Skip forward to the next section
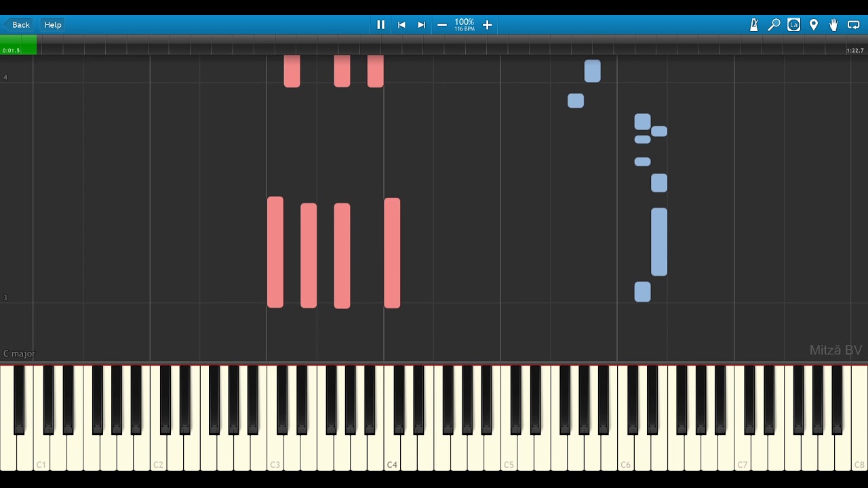This screenshot has width=868, height=488. (421, 24)
